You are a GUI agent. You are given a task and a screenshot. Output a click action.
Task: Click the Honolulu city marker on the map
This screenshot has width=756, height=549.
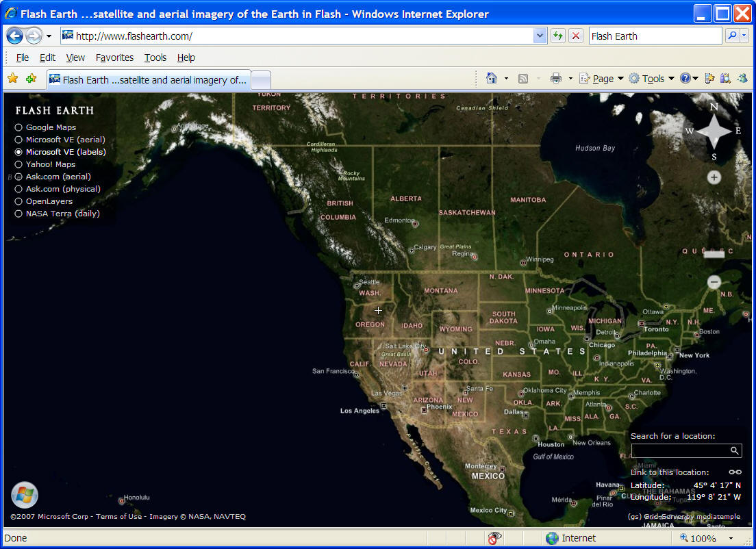(121, 501)
